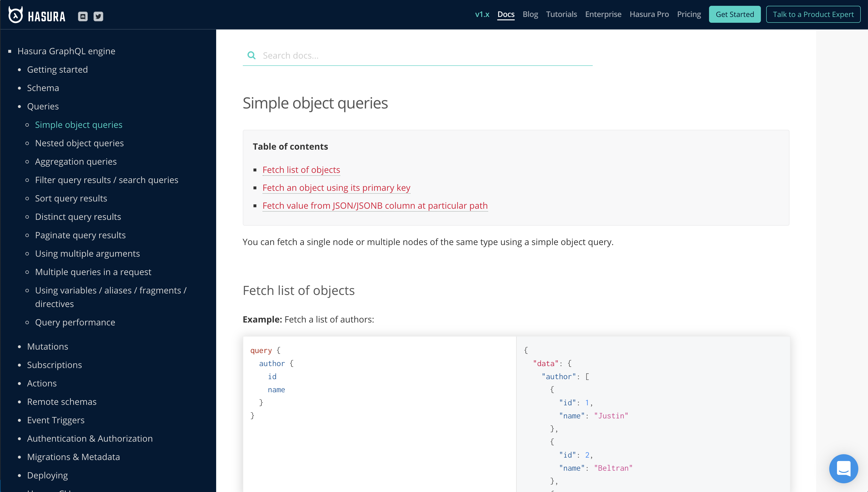The height and width of the screenshot is (492, 868).
Task: Select Paginate query results
Action: point(80,235)
